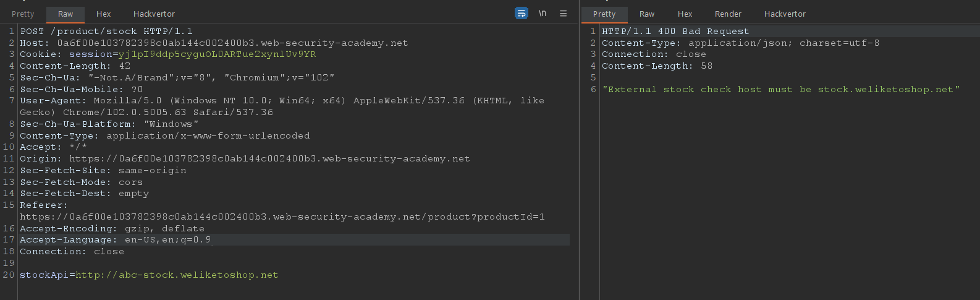Screen dimensions: 980x300
Task: Open response Hackvertor tab
Action: click(785, 14)
